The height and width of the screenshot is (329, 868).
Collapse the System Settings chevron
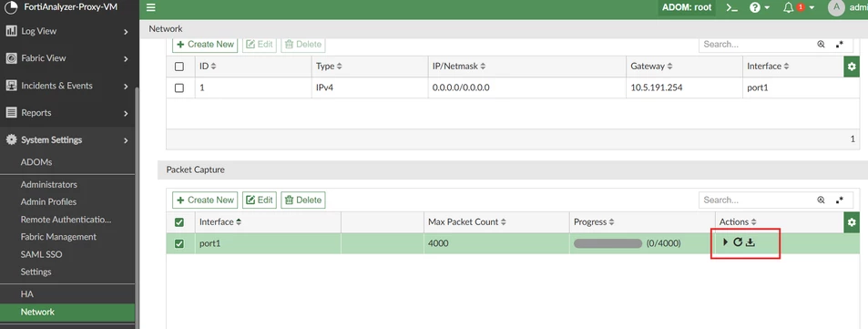pyautogui.click(x=126, y=140)
